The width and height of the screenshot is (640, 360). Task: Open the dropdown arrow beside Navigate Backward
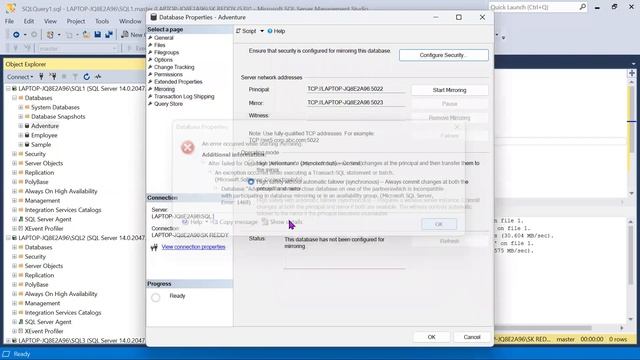tap(25, 35)
